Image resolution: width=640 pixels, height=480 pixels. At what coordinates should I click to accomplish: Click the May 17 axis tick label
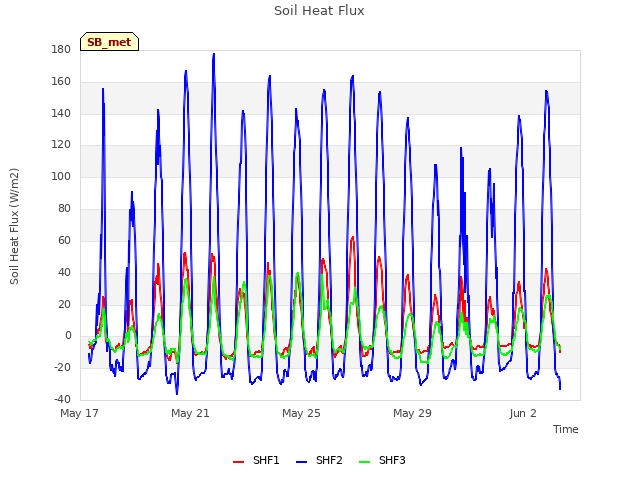tap(79, 413)
